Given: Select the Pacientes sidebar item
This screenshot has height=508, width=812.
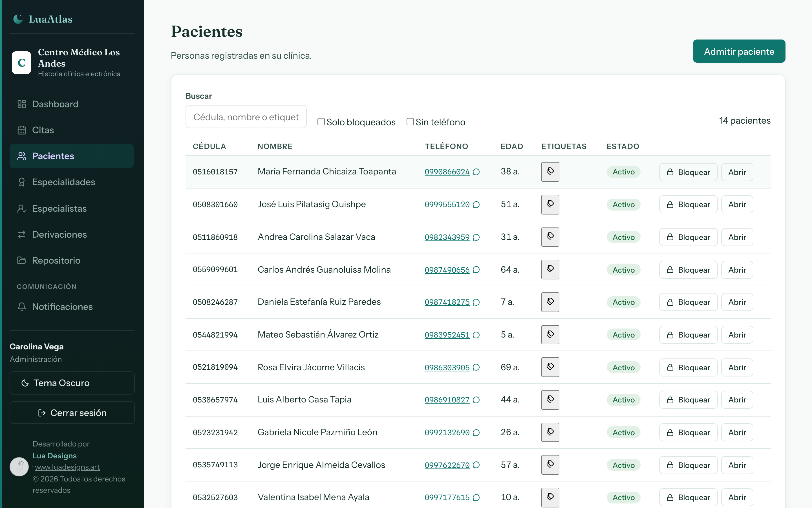Looking at the screenshot, I should coord(71,156).
